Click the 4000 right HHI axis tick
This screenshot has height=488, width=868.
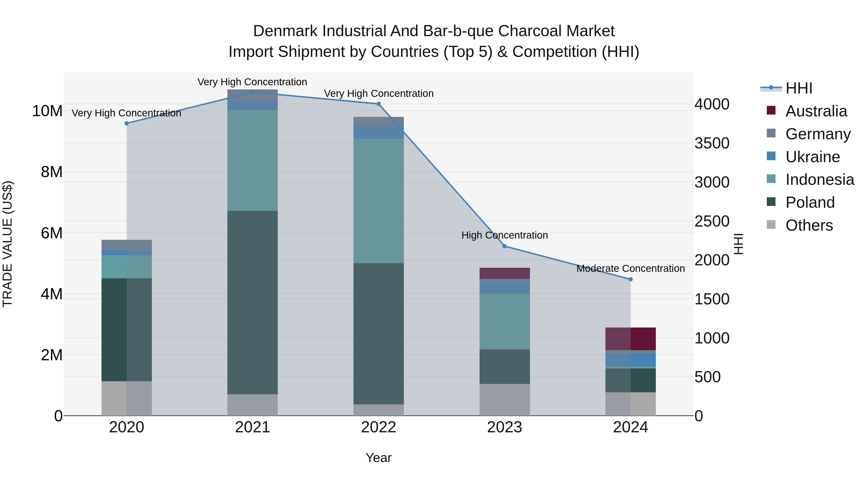(x=712, y=104)
